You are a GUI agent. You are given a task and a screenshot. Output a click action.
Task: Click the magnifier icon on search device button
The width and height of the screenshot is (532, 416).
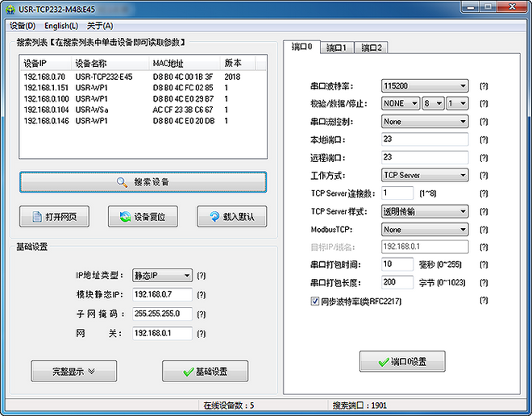point(122,182)
